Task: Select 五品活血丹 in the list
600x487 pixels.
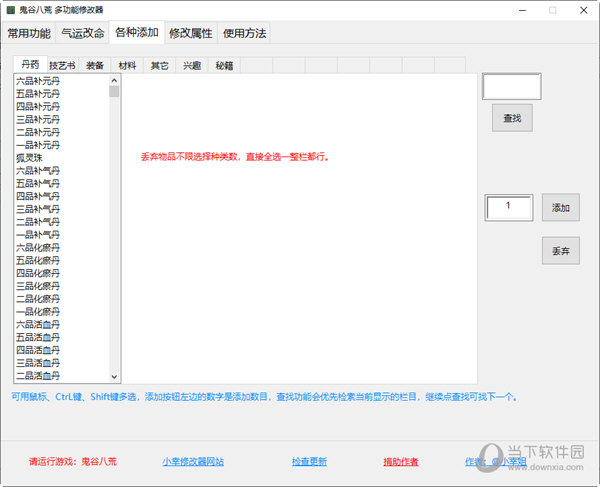Action: point(38,337)
